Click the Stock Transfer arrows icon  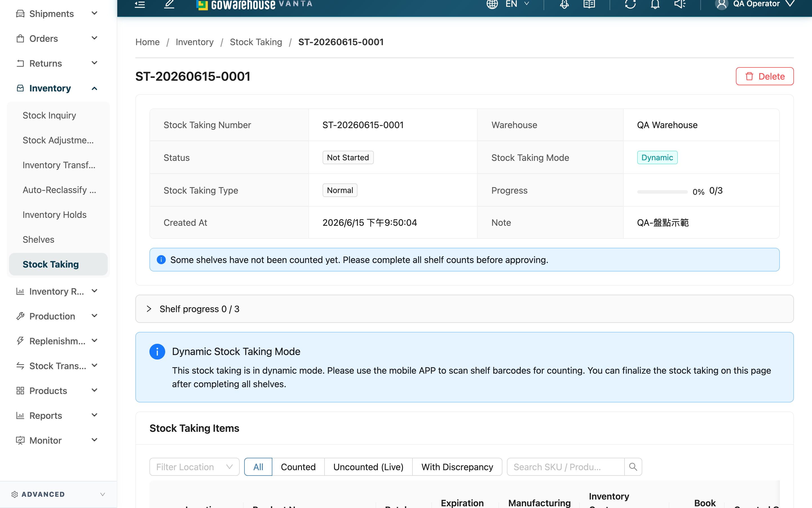(x=20, y=365)
